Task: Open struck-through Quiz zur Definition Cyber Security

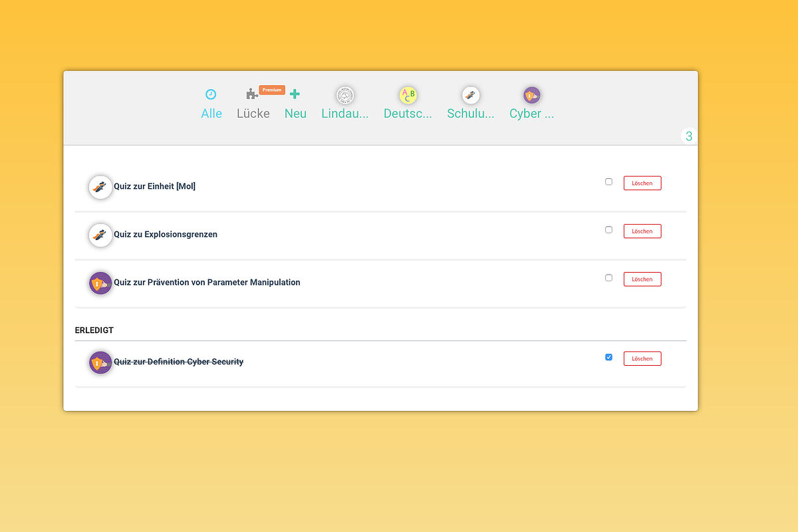Action: point(178,362)
